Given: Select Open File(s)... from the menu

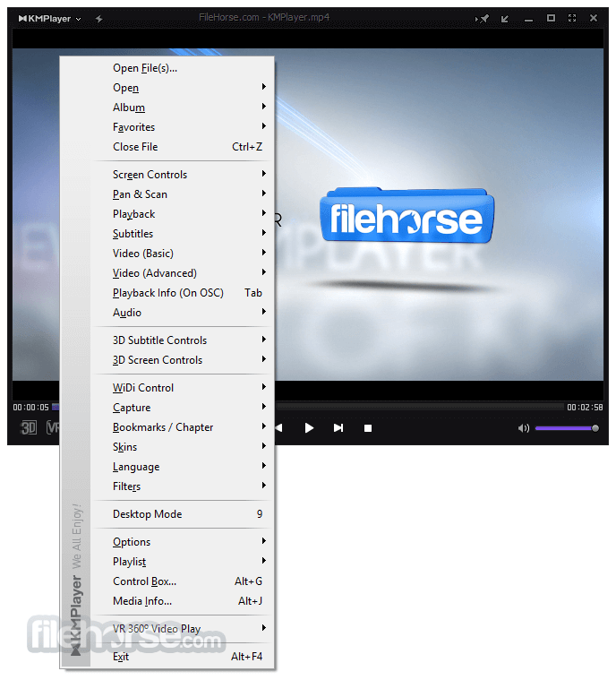Looking at the screenshot, I should tap(183, 68).
